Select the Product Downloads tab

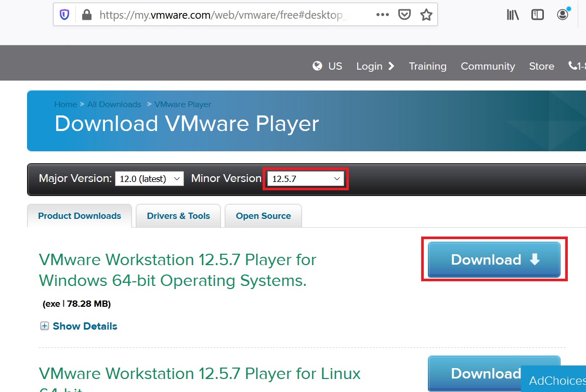click(x=80, y=216)
